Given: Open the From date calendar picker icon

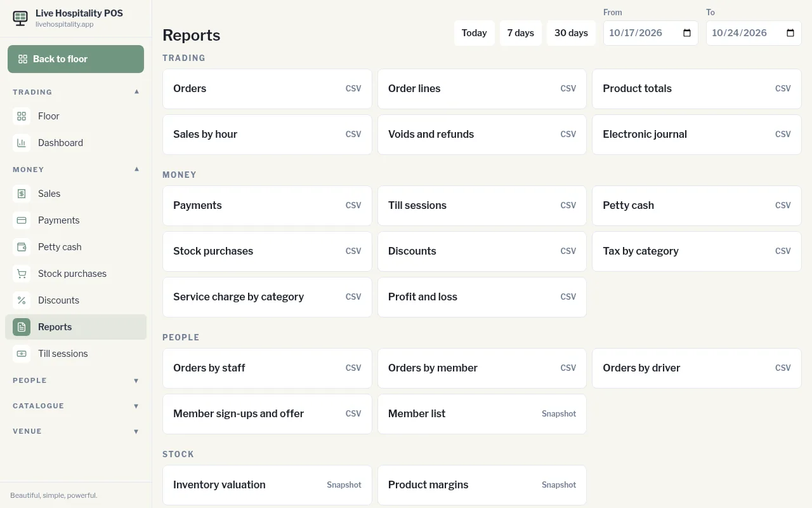Looking at the screenshot, I should click(687, 33).
